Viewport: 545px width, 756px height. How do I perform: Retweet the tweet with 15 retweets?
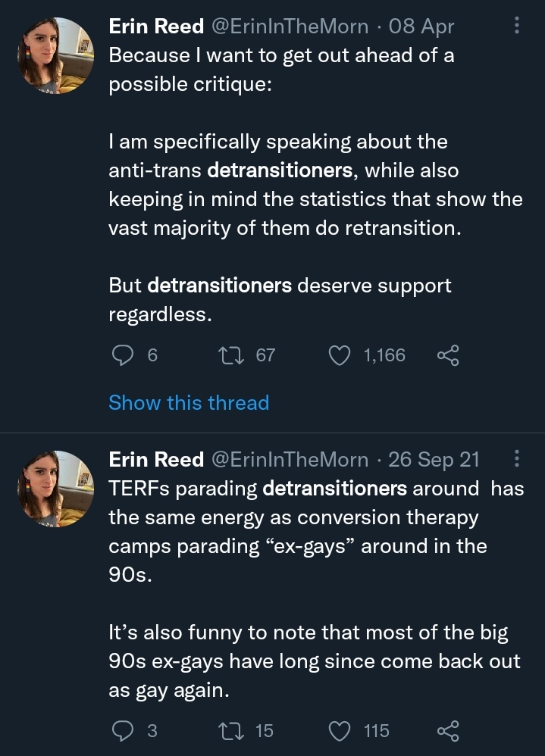point(227,730)
